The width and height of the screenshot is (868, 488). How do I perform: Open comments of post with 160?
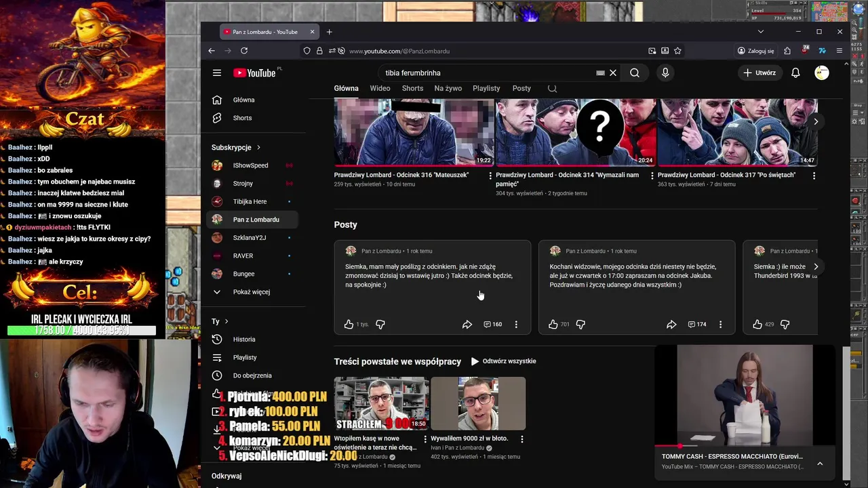tap(493, 325)
